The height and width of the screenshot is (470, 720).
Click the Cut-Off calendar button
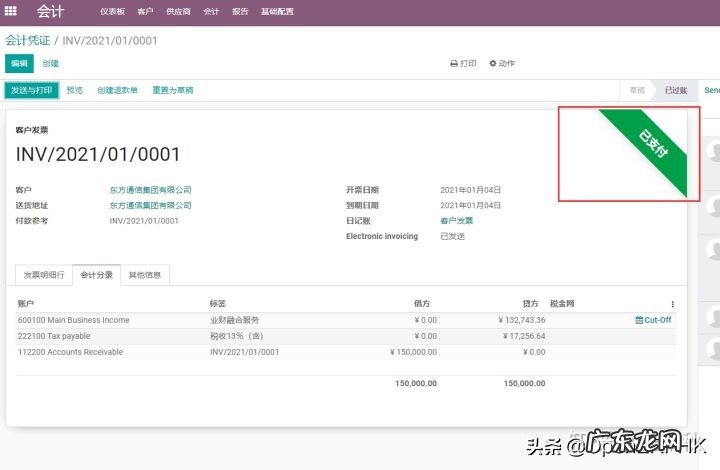tap(653, 320)
